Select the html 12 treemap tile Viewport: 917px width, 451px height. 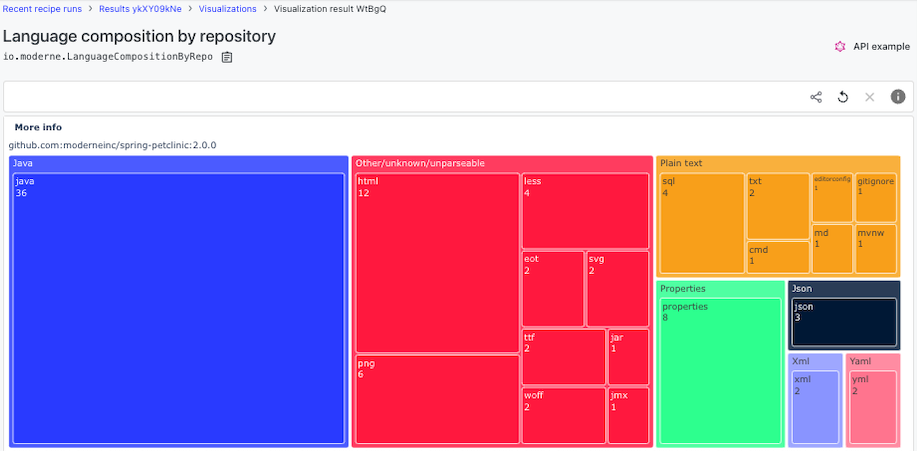(x=437, y=263)
